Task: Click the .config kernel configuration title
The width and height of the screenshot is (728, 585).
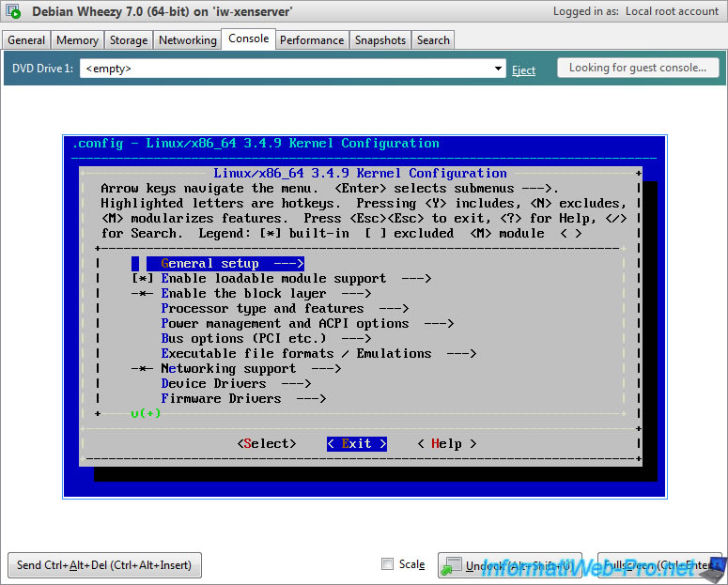Action: (x=256, y=143)
